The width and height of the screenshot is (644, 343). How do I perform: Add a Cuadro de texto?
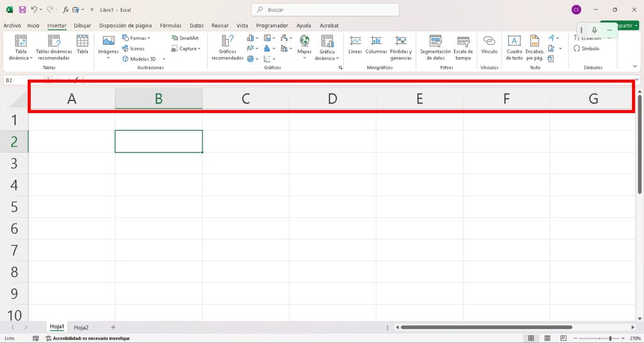tap(514, 46)
